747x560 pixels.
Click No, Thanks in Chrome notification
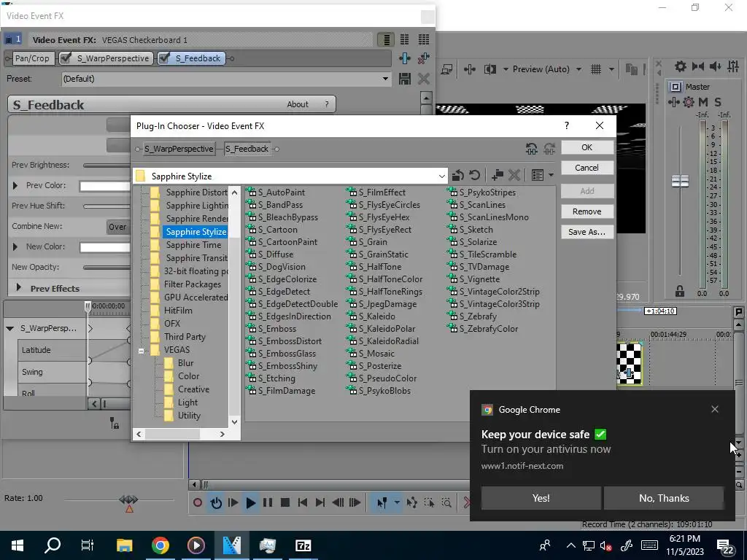coord(664,498)
